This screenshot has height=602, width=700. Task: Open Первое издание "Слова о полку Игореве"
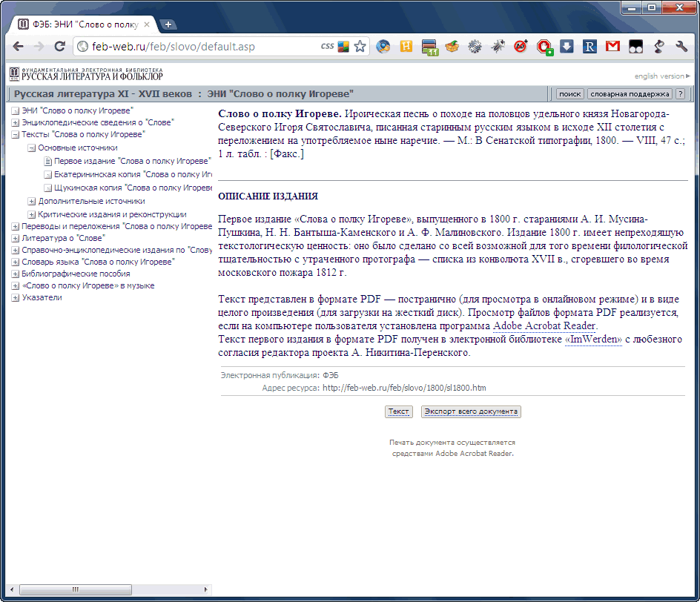pos(132,161)
